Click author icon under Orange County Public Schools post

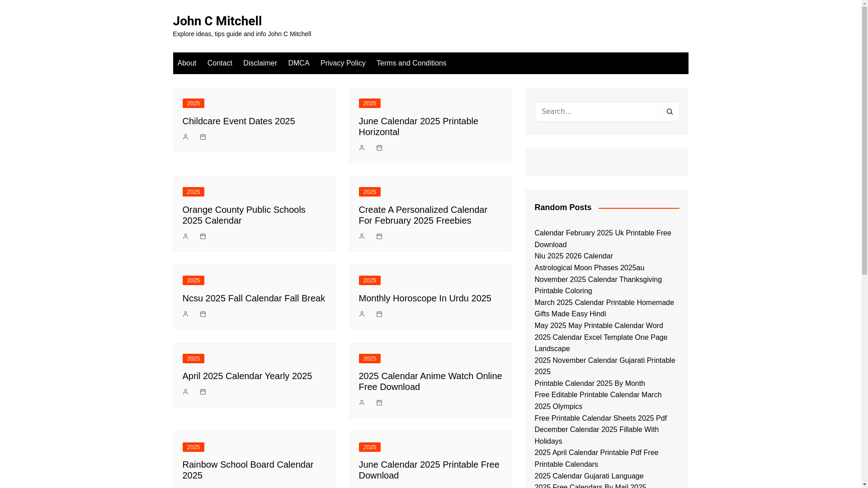185,236
